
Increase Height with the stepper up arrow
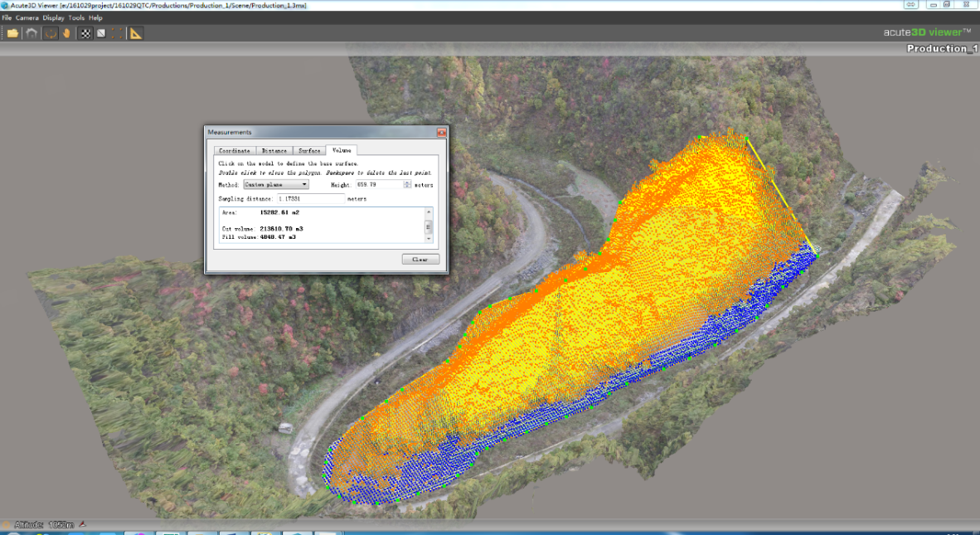coord(407,182)
